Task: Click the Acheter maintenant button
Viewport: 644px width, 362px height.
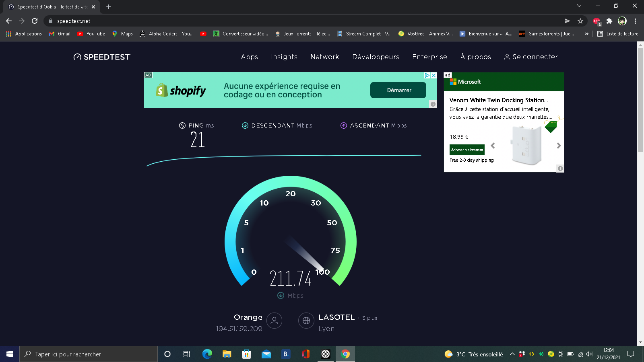Action: (x=467, y=150)
